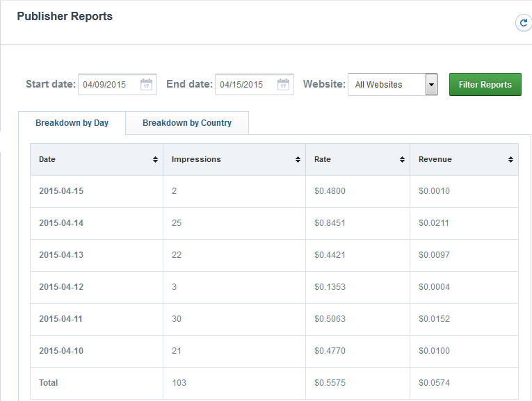Viewport: 532px width, 401px height.
Task: Select the Breakdown by Day tab
Action: (72, 123)
